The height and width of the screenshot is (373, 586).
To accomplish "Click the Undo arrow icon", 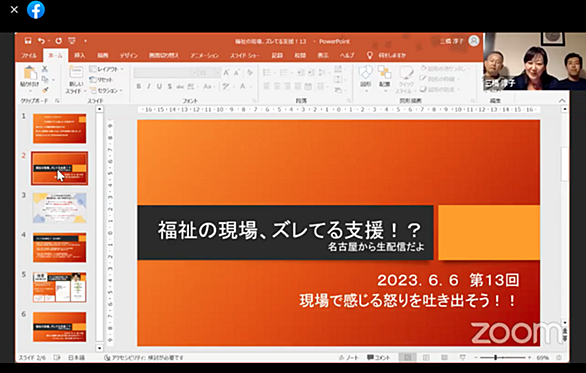I will click(41, 41).
